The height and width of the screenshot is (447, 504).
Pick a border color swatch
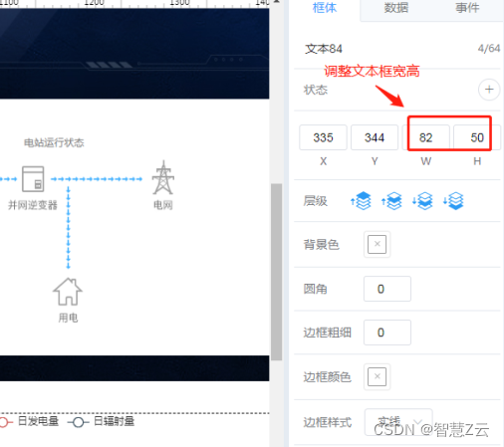pyautogui.click(x=377, y=376)
